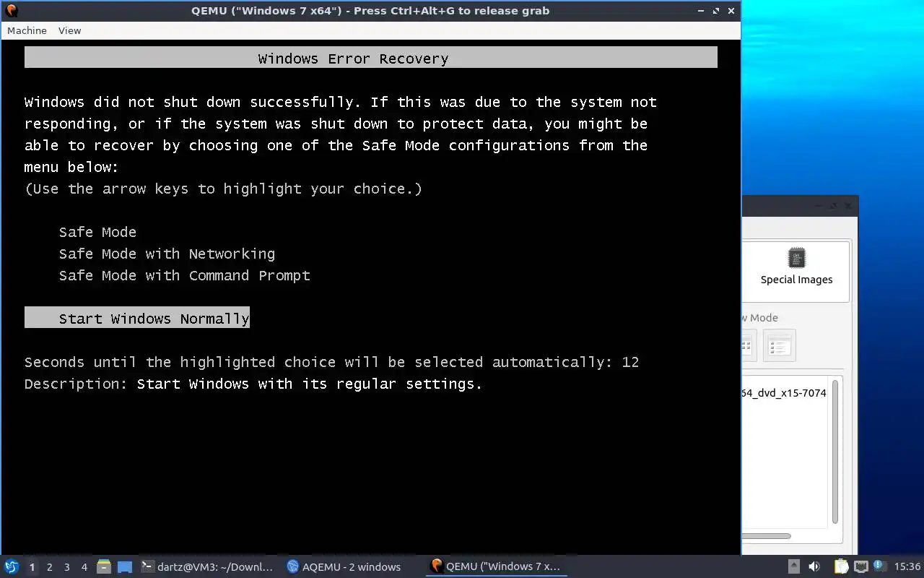Switch to the dartz@VM3 terminal task
Viewport: 924px width, 578px height.
tap(207, 566)
